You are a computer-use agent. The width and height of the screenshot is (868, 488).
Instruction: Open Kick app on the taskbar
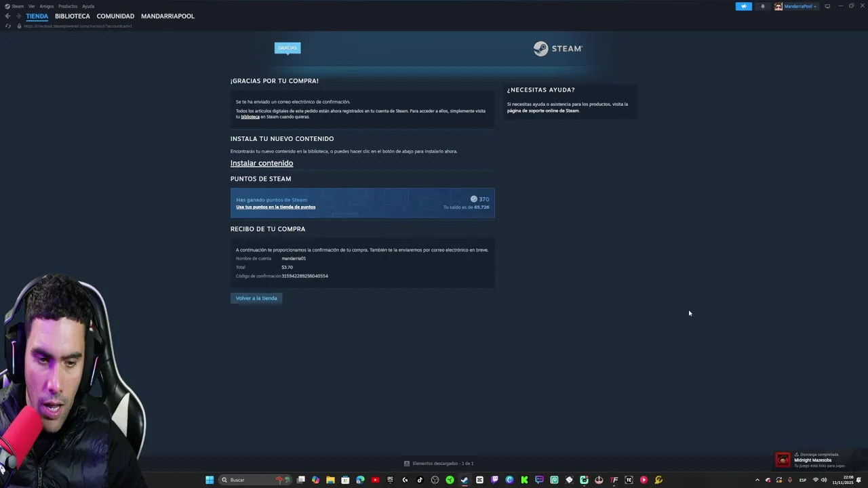pyautogui.click(x=524, y=480)
